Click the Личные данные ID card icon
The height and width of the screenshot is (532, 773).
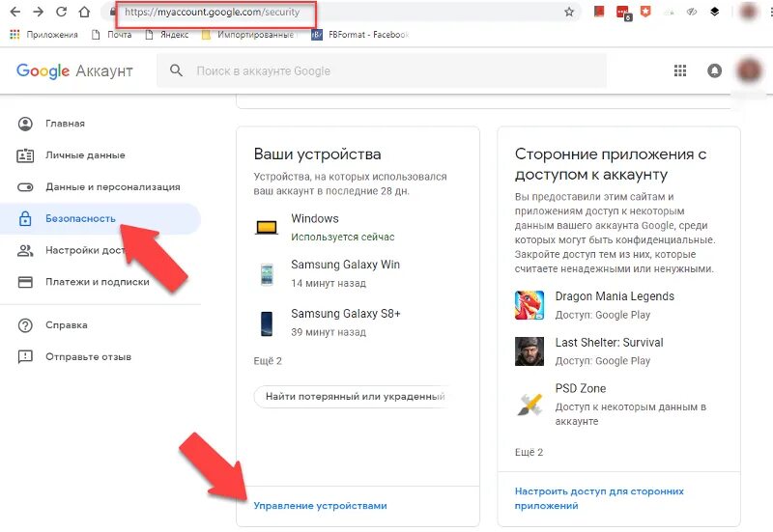[x=25, y=155]
